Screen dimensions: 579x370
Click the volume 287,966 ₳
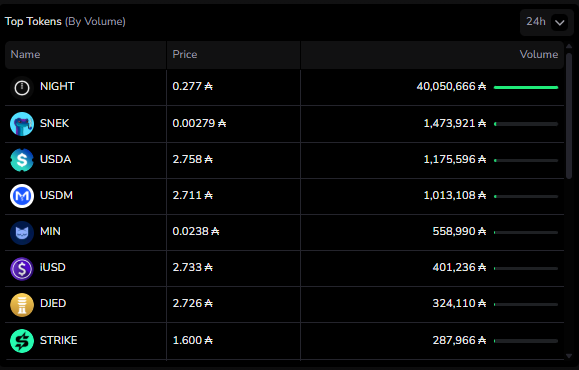459,340
